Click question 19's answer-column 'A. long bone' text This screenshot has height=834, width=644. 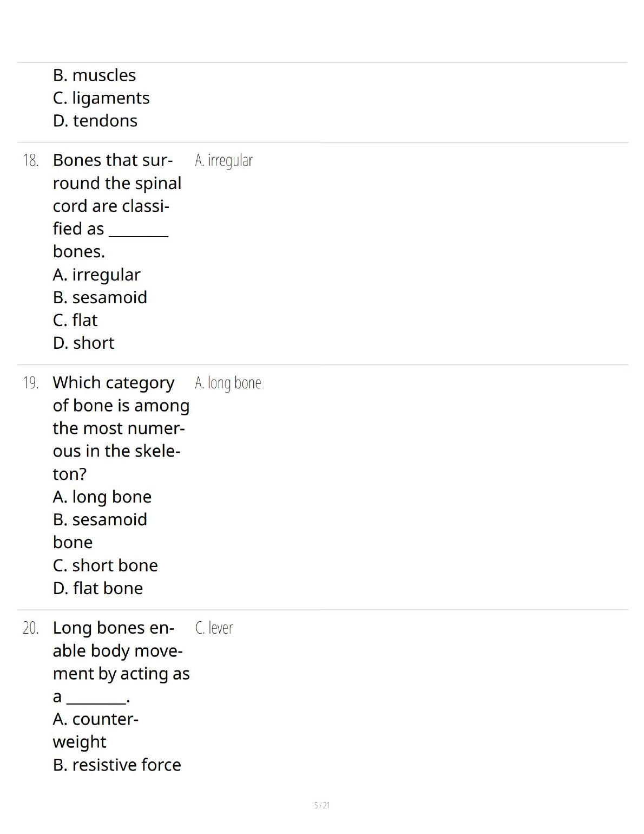tap(228, 383)
